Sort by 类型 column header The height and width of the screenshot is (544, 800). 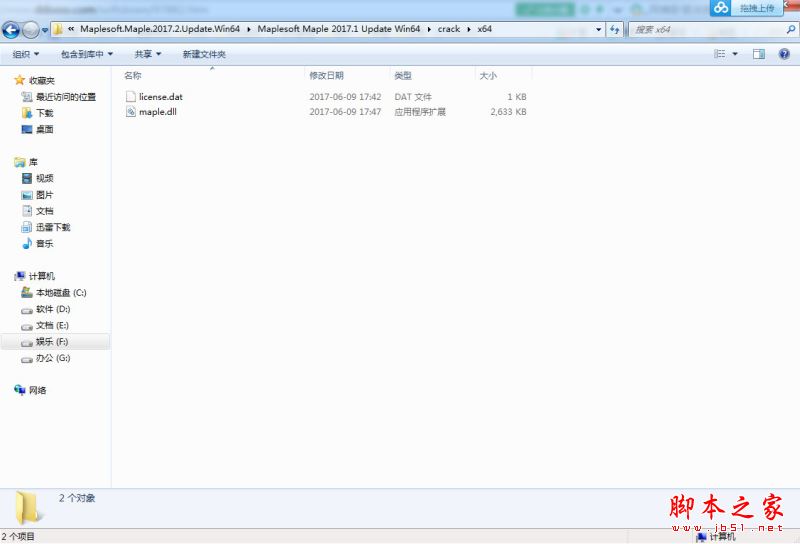tap(403, 76)
